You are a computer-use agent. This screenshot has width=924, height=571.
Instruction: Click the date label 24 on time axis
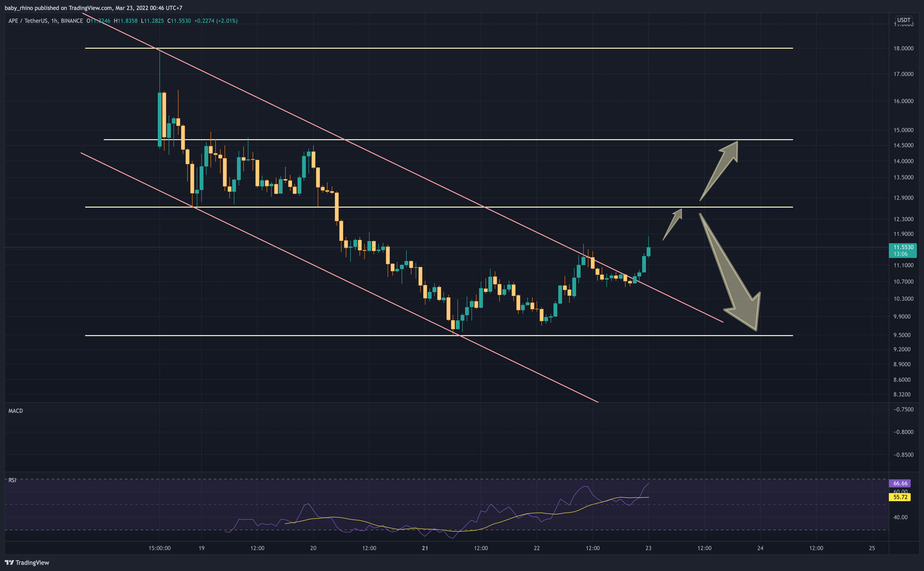(760, 548)
